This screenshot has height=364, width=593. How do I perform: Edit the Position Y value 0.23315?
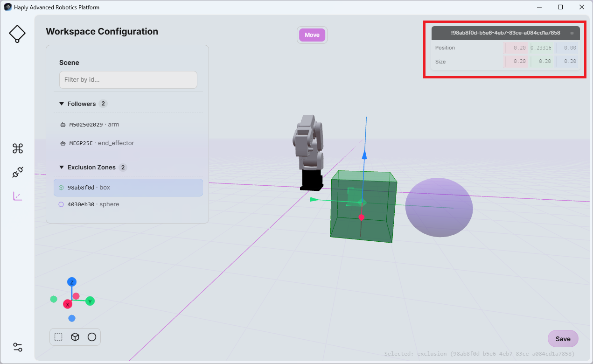click(x=542, y=48)
